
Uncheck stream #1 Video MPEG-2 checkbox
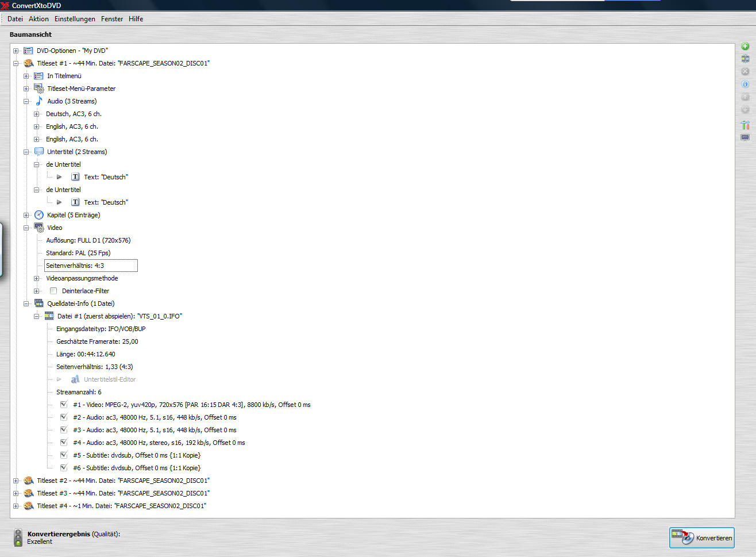[x=64, y=405]
